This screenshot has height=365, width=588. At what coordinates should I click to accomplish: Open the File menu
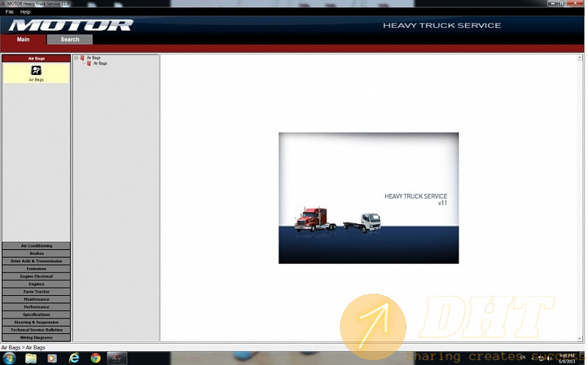coord(10,12)
